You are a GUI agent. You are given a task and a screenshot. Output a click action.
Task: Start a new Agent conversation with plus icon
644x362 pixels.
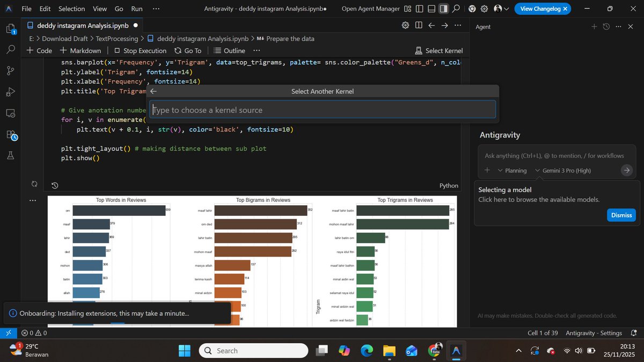594,27
